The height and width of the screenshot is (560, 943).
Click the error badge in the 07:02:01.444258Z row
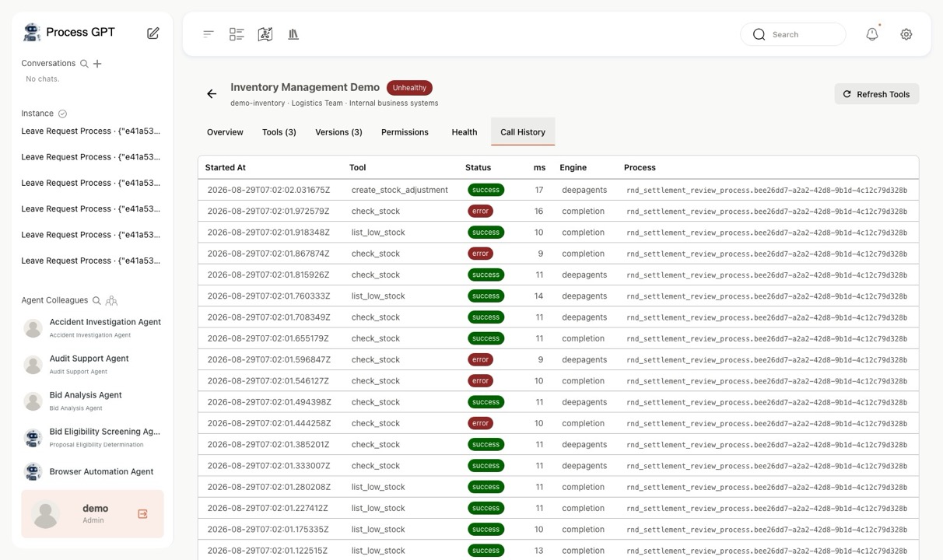tap(481, 423)
